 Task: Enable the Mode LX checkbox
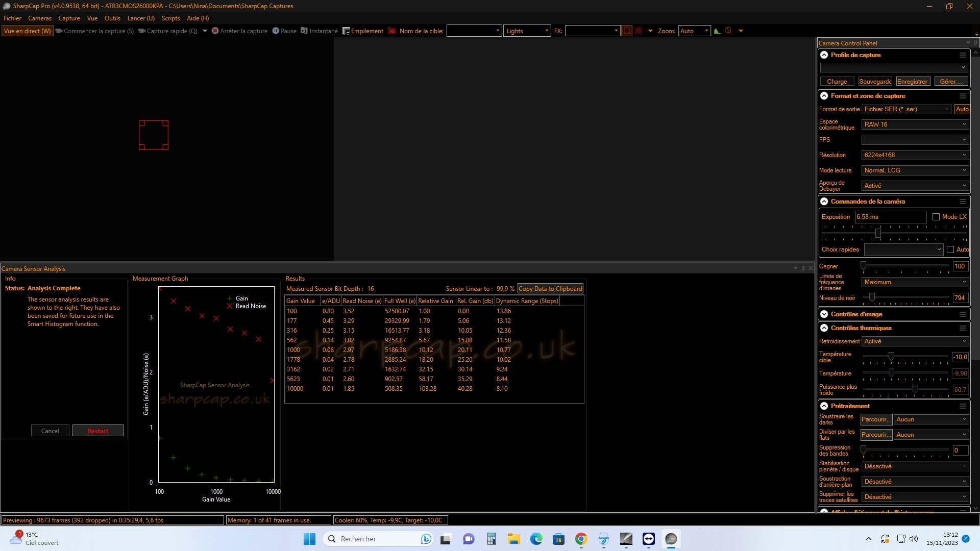pyautogui.click(x=936, y=217)
